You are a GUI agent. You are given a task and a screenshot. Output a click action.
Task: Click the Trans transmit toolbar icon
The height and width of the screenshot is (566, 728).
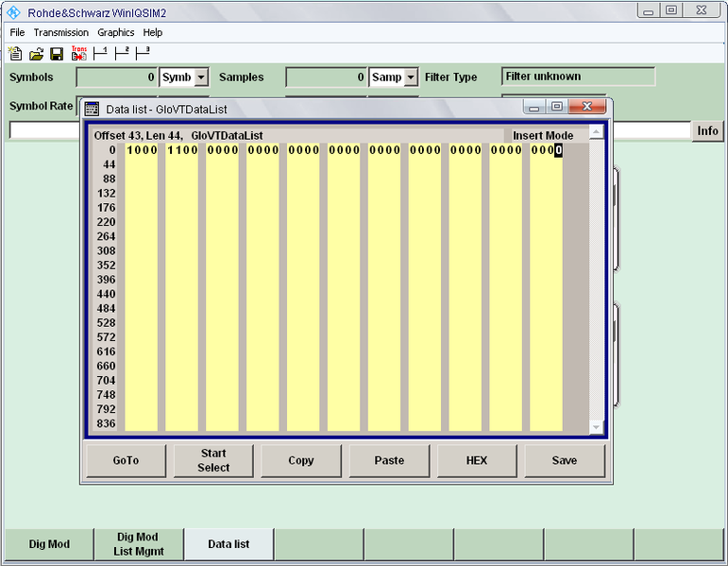(78, 54)
